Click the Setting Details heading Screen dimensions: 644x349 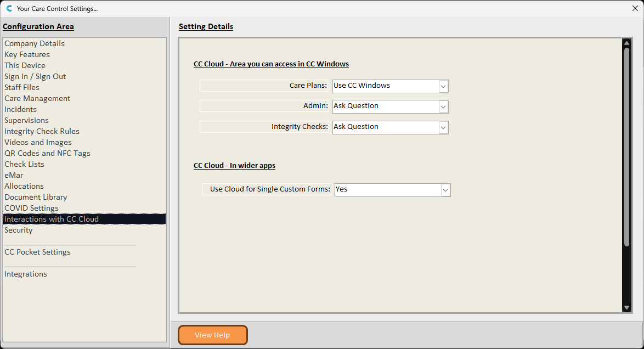tap(206, 27)
